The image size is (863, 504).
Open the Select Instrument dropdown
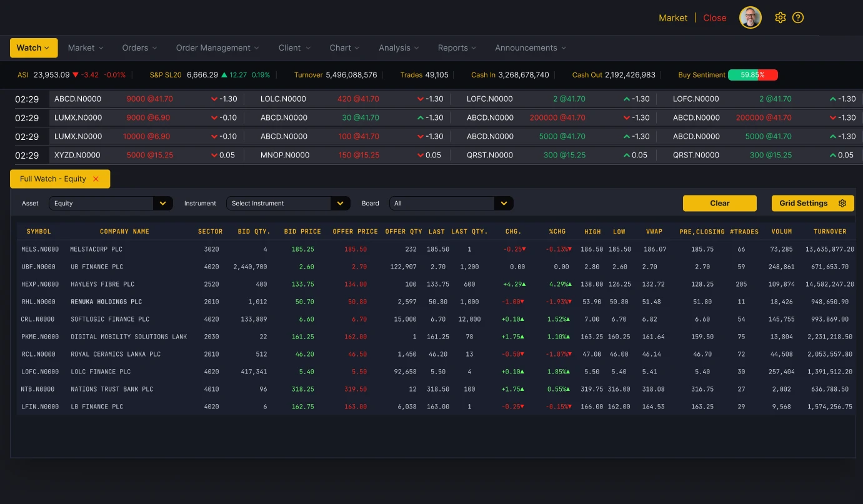[288, 203]
